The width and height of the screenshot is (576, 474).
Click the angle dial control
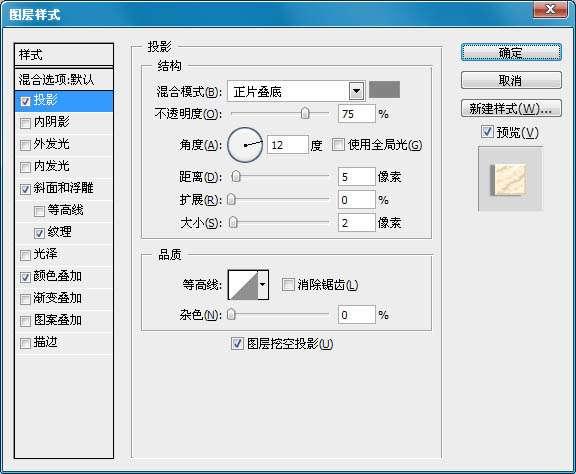pyautogui.click(x=245, y=145)
